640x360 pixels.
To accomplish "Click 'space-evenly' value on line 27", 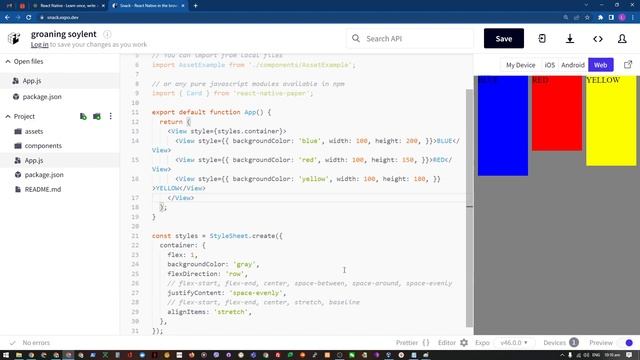I will click(256, 293).
